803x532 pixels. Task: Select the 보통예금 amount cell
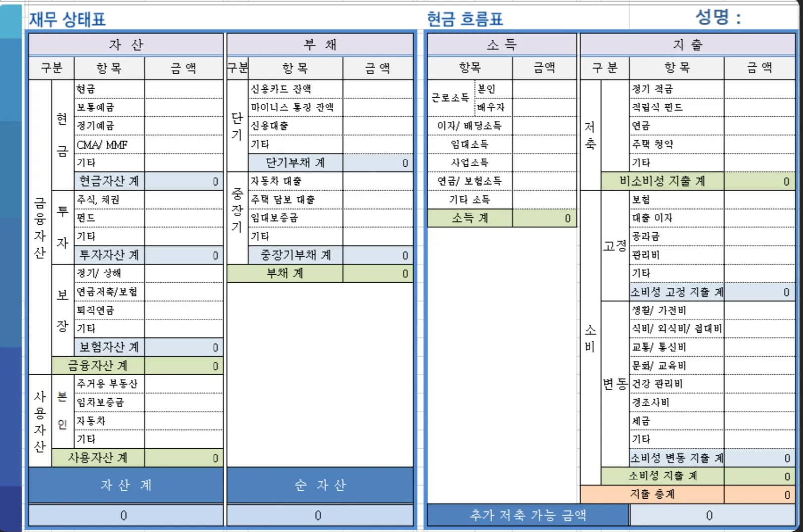click(183, 107)
